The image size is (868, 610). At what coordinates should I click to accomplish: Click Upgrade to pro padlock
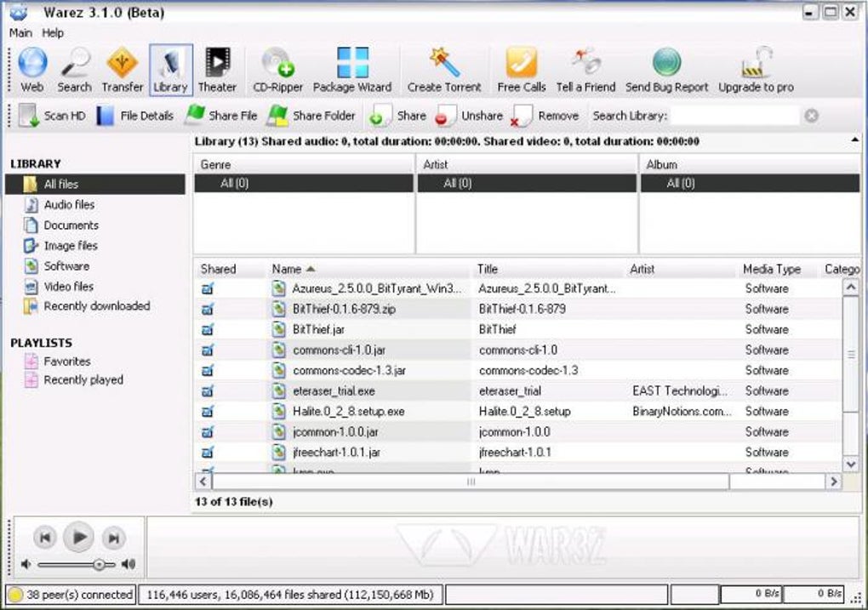coord(757,61)
